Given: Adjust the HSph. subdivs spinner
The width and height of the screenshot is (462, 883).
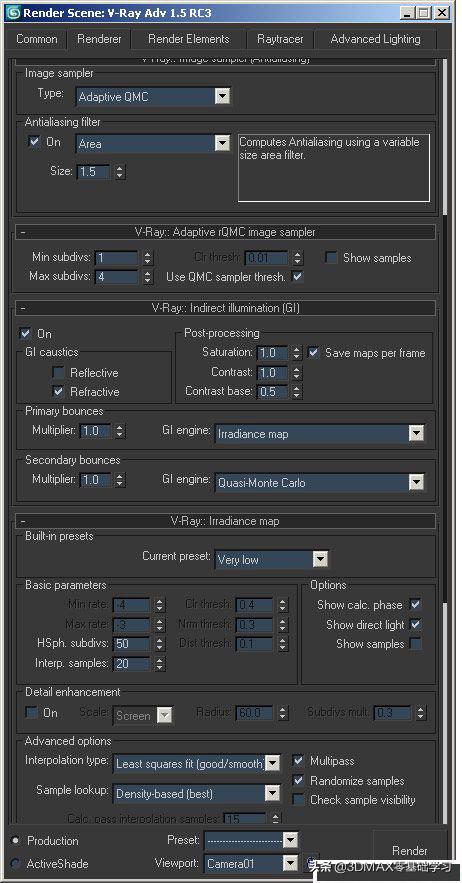Looking at the screenshot, I should click(160, 644).
